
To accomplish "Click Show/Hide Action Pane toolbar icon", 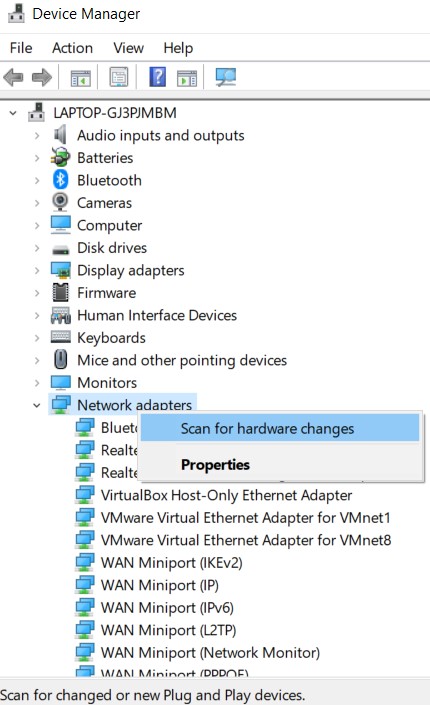I will [187, 78].
